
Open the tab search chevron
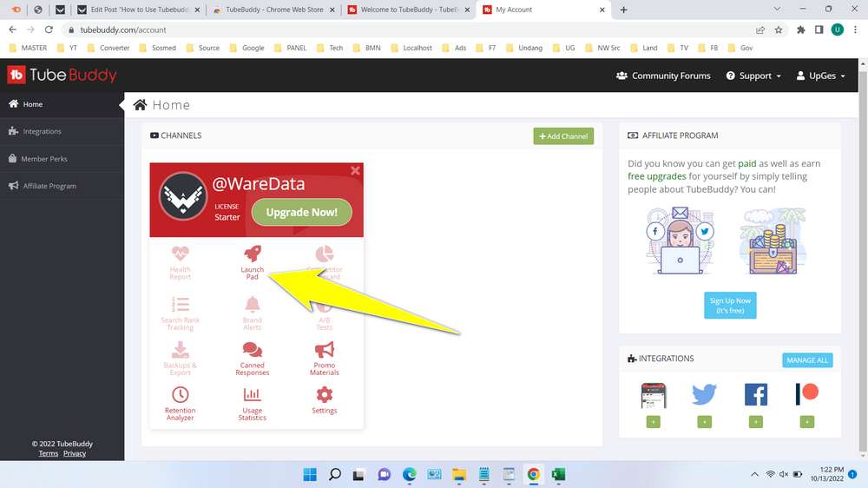tap(777, 10)
